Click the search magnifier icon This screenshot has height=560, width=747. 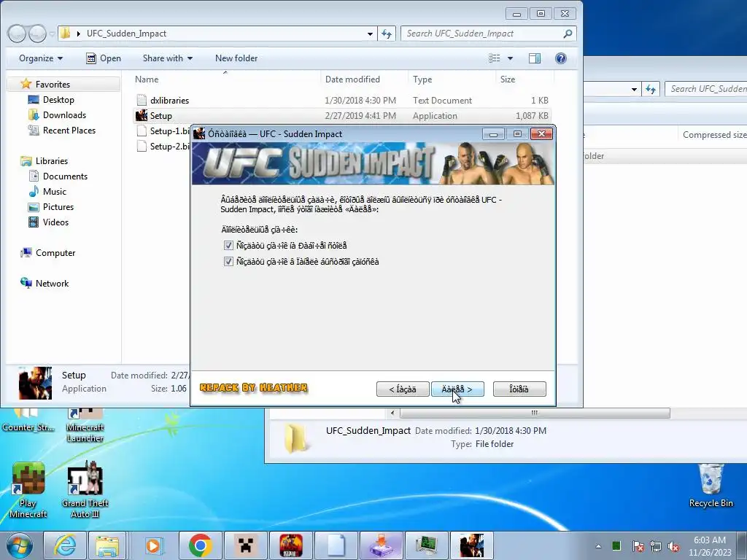[x=568, y=34]
